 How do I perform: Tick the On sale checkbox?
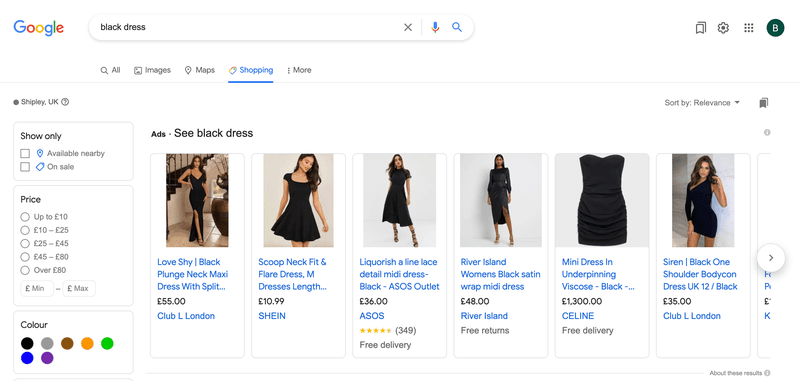[25, 167]
